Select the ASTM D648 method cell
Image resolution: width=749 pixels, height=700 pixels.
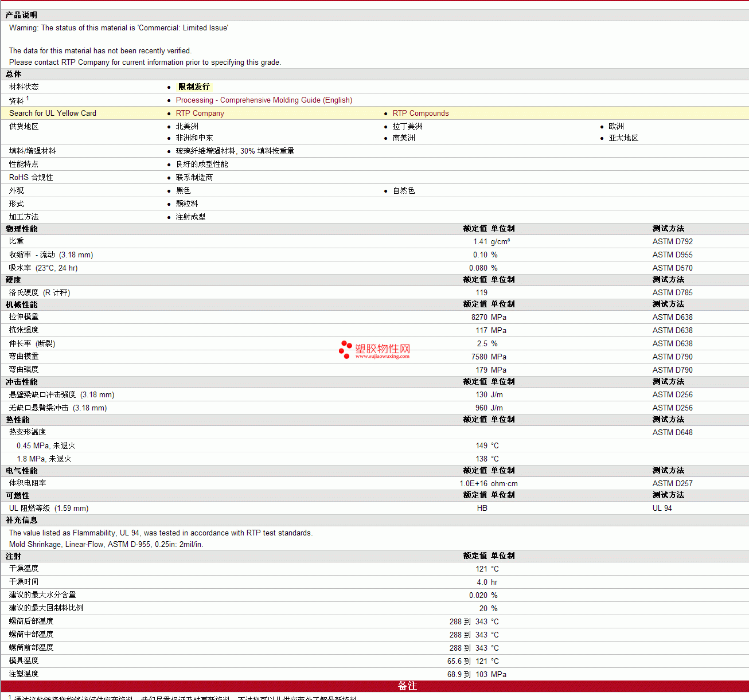(x=672, y=432)
